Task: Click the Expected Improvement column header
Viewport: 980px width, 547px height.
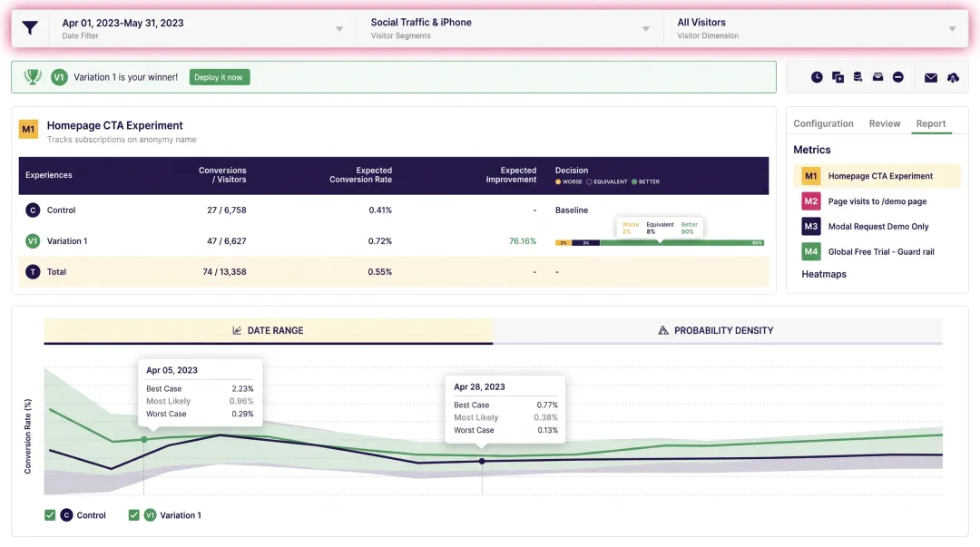Action: [511, 175]
